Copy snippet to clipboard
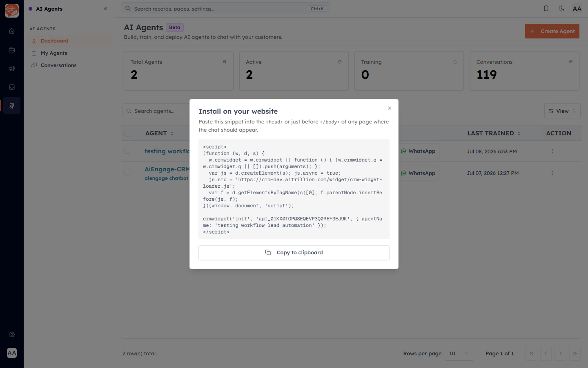This screenshot has width=588, height=368. coord(294,253)
